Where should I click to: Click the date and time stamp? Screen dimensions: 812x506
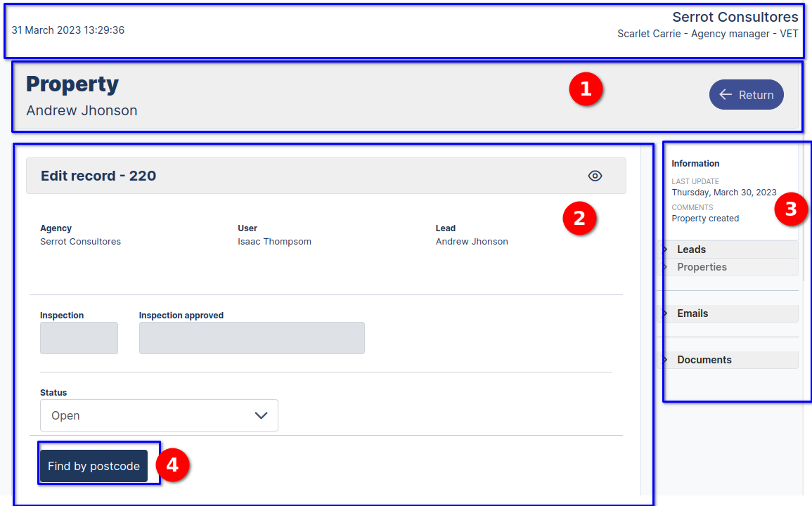tap(68, 30)
